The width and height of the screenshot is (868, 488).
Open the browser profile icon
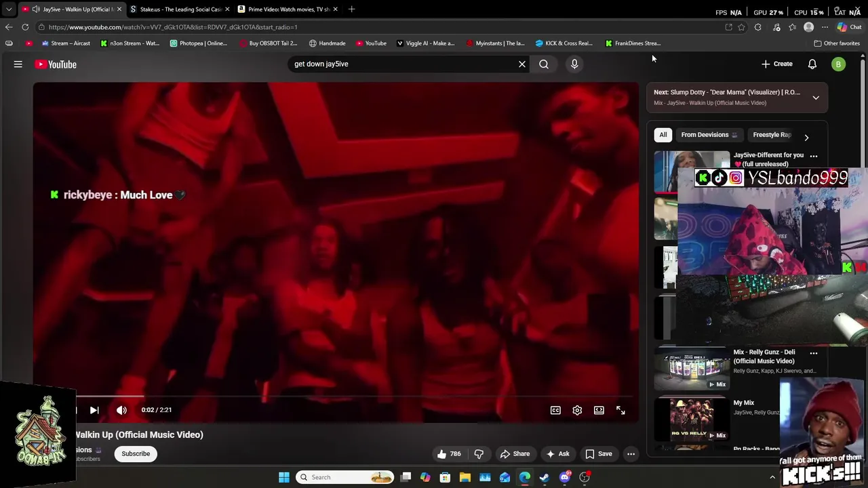click(x=808, y=27)
